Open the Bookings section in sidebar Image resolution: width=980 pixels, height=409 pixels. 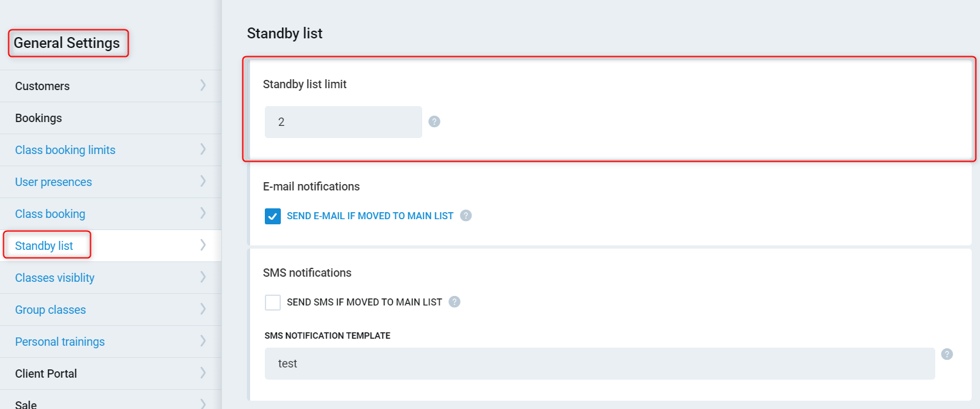[x=38, y=118]
